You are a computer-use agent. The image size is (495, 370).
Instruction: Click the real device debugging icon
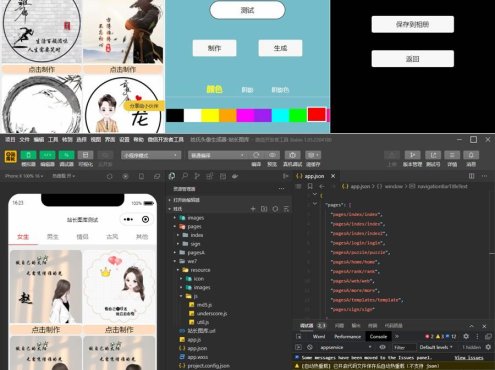(x=292, y=155)
